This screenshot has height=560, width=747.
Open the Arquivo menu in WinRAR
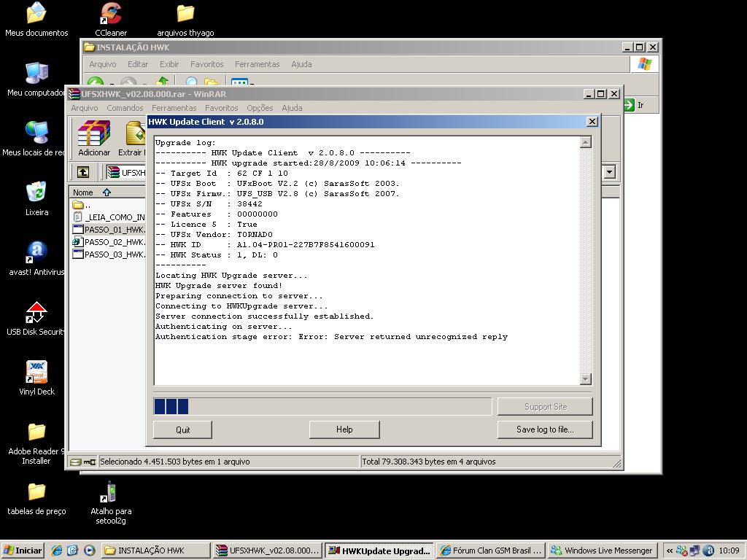click(x=85, y=108)
